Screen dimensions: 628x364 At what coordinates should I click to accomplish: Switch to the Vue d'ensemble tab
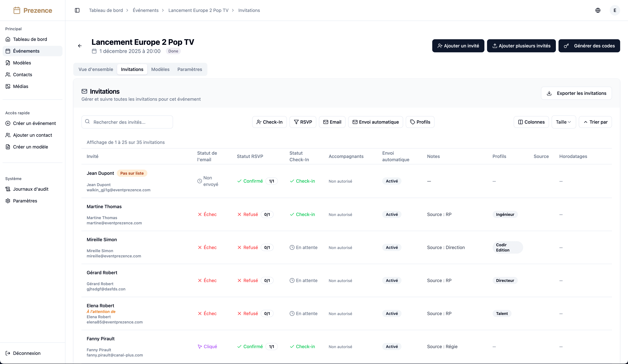point(96,69)
